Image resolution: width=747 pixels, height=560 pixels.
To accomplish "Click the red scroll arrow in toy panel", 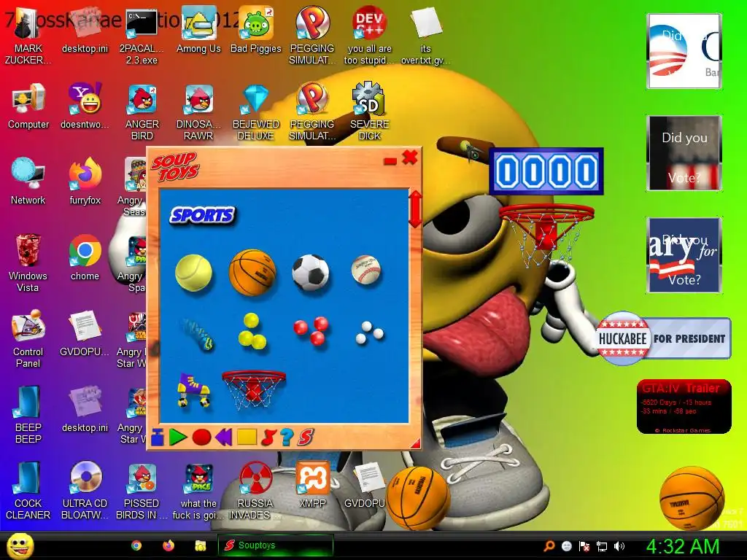I will pyautogui.click(x=415, y=209).
